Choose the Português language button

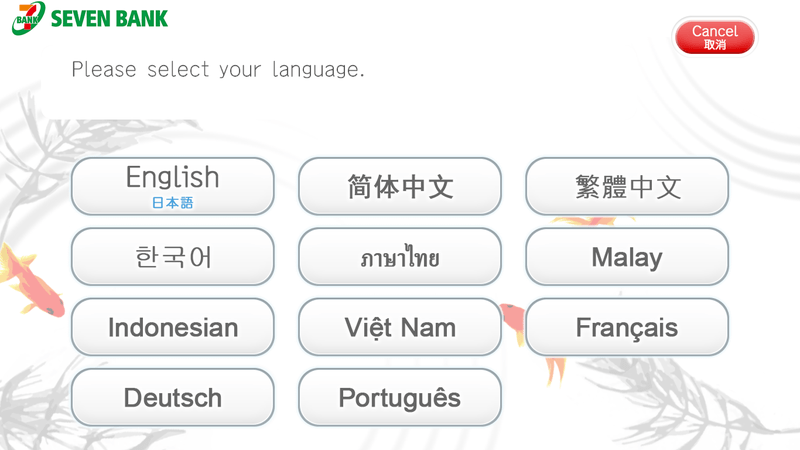pos(400,397)
